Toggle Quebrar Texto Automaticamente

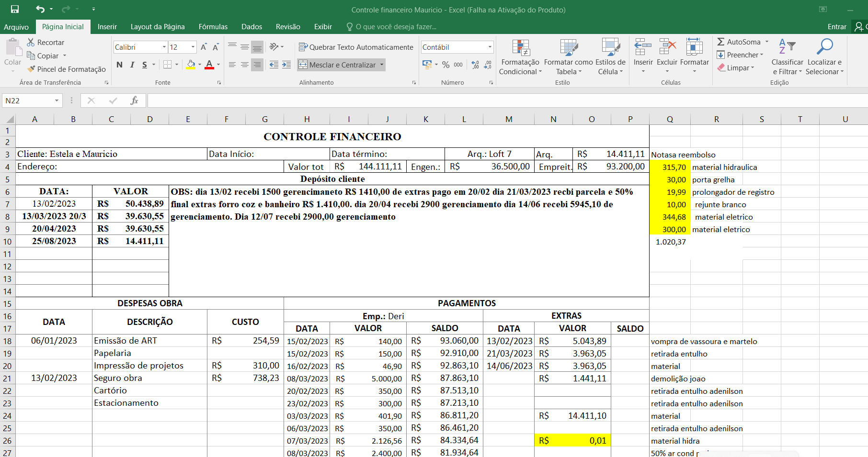[356, 47]
